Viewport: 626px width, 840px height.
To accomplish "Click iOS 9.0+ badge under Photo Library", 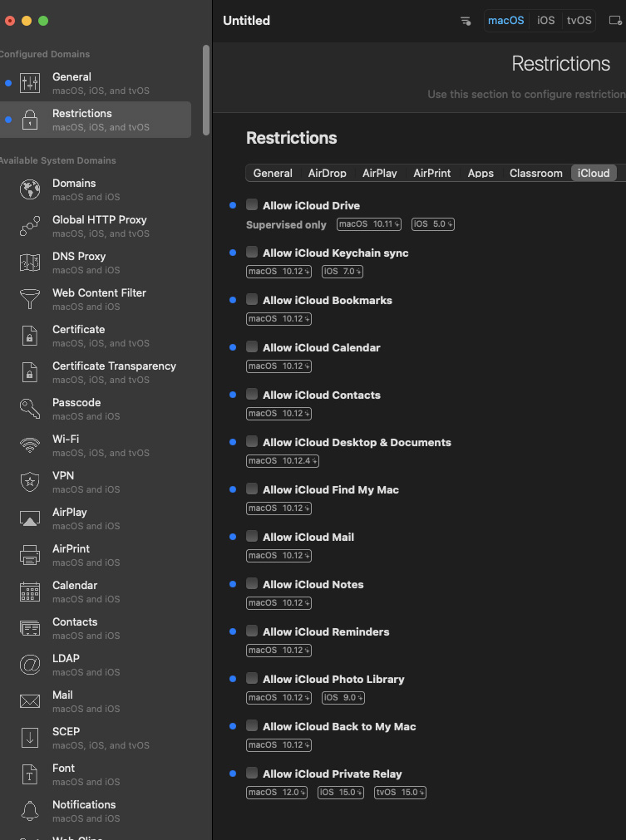I will (343, 697).
